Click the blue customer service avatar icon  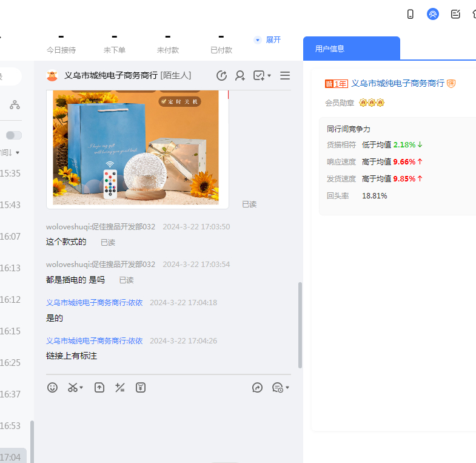[x=433, y=14]
